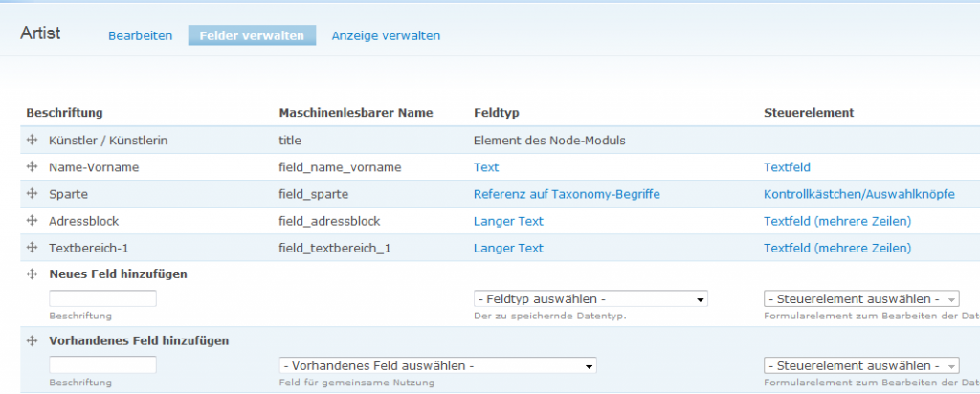The height and width of the screenshot is (394, 980).
Task: Open Steuerelement dropdown in the existing field row
Action: click(861, 365)
